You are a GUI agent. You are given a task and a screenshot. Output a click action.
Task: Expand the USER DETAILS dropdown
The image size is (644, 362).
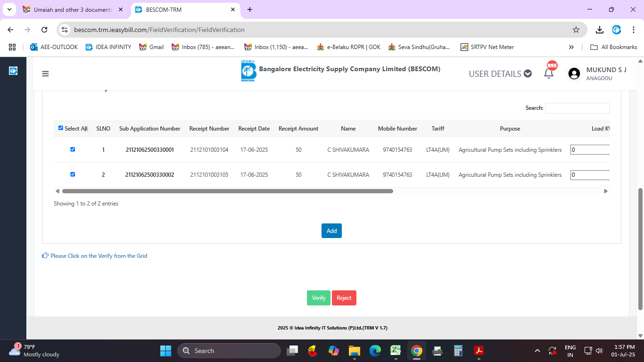click(500, 74)
